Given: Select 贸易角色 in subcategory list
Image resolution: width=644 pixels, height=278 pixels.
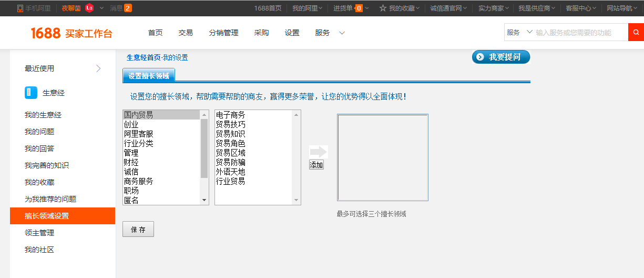Looking at the screenshot, I should tap(254, 143).
